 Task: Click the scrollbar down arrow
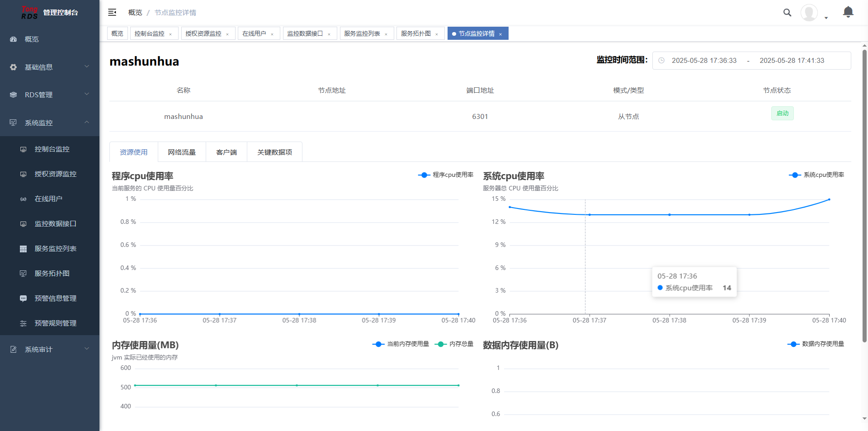point(864,419)
